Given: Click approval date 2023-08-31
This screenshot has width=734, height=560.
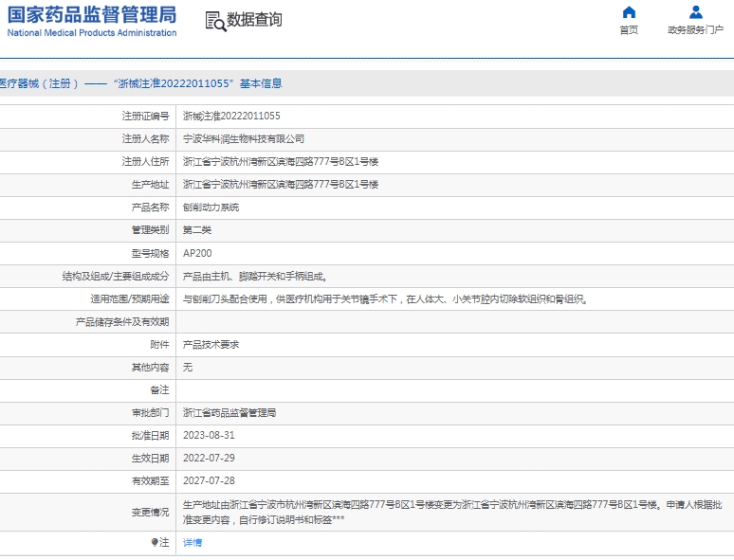Looking at the screenshot, I should coord(209,436).
